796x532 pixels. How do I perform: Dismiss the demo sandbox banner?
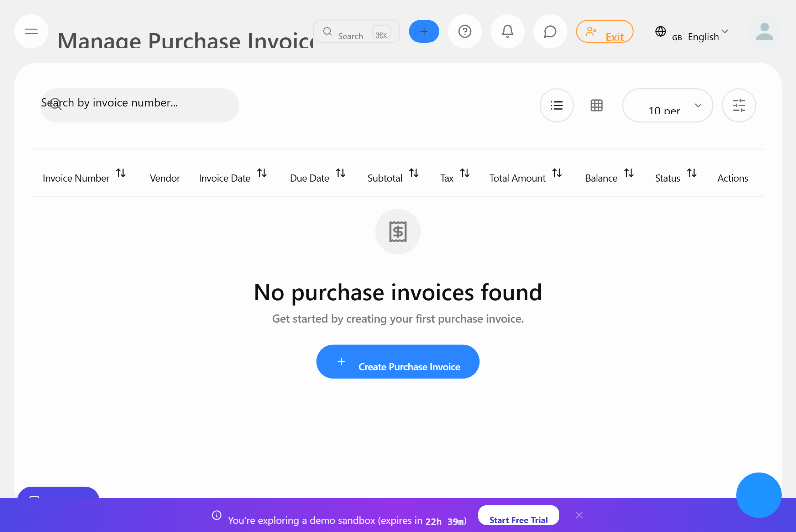click(x=579, y=515)
